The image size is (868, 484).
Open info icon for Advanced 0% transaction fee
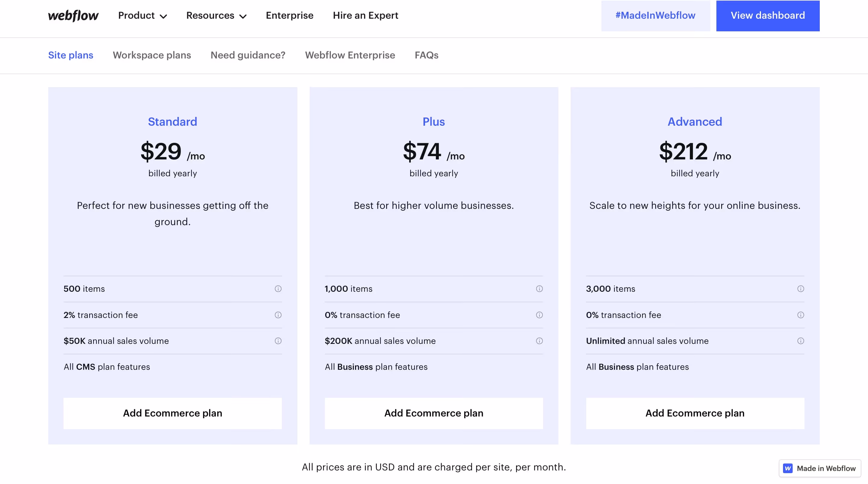click(x=800, y=315)
